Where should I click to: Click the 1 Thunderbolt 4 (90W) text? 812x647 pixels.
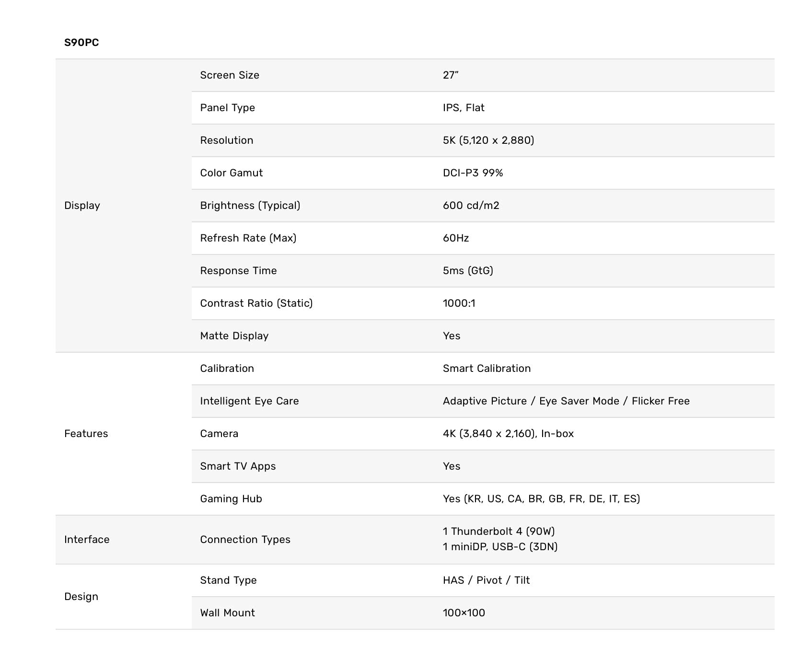(499, 531)
